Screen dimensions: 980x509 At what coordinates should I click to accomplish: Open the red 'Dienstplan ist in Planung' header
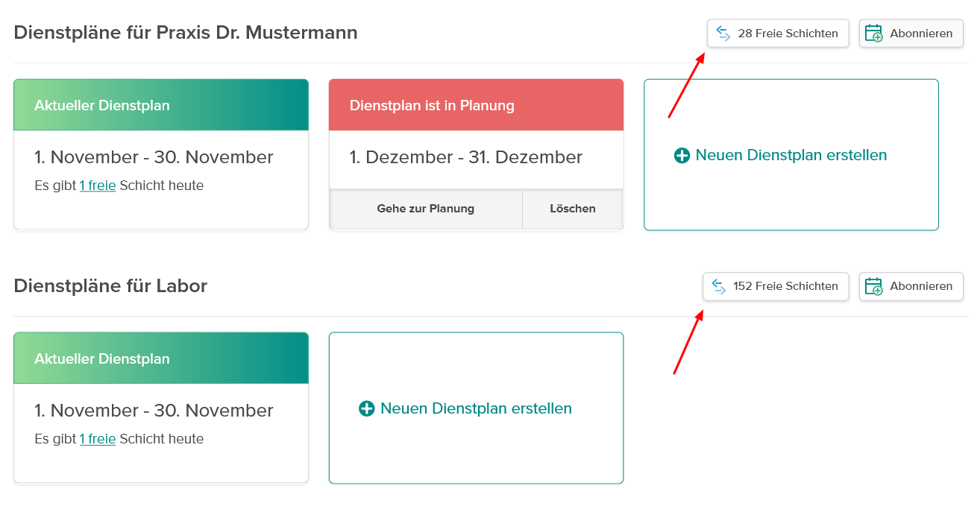tap(476, 105)
